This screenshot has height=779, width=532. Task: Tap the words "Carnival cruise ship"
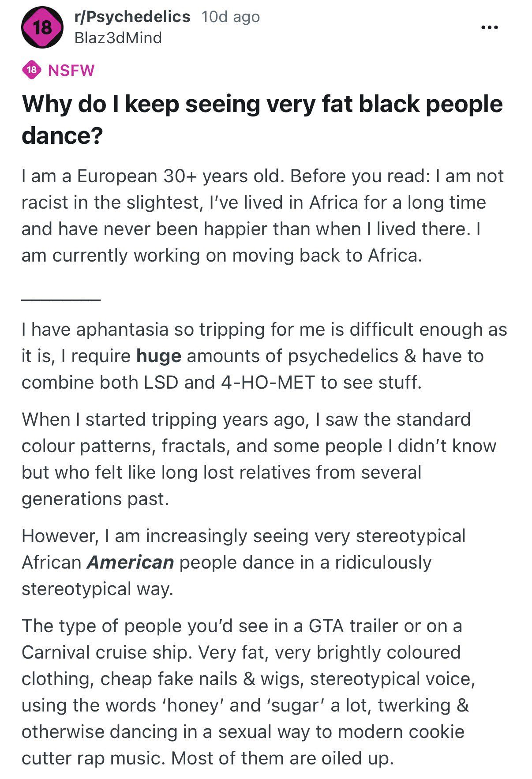[x=106, y=652]
